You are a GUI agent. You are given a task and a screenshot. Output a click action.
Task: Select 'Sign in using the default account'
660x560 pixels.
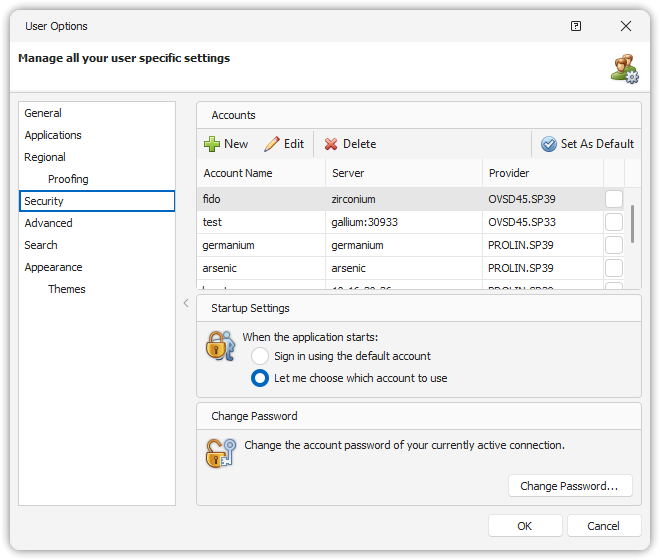pyautogui.click(x=260, y=356)
